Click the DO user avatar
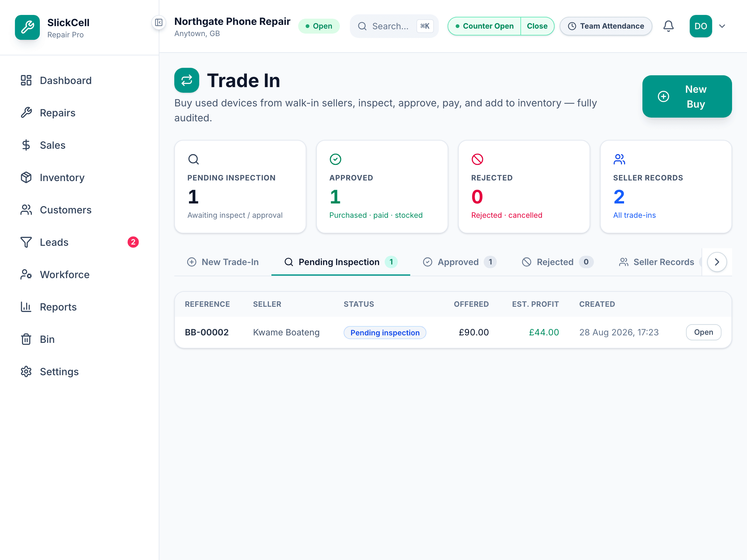Image resolution: width=747 pixels, height=560 pixels. (701, 26)
